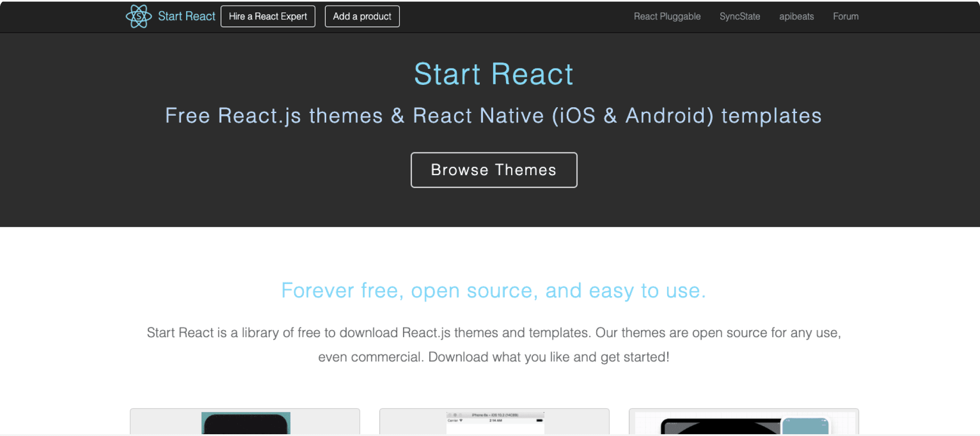Click the Hire a React Expert button
This screenshot has height=436, width=980.
click(x=268, y=16)
